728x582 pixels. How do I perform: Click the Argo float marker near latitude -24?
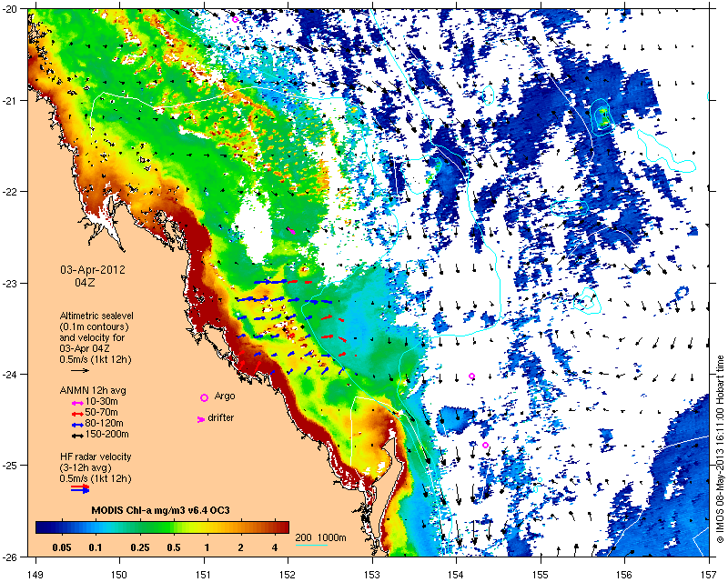(471, 376)
